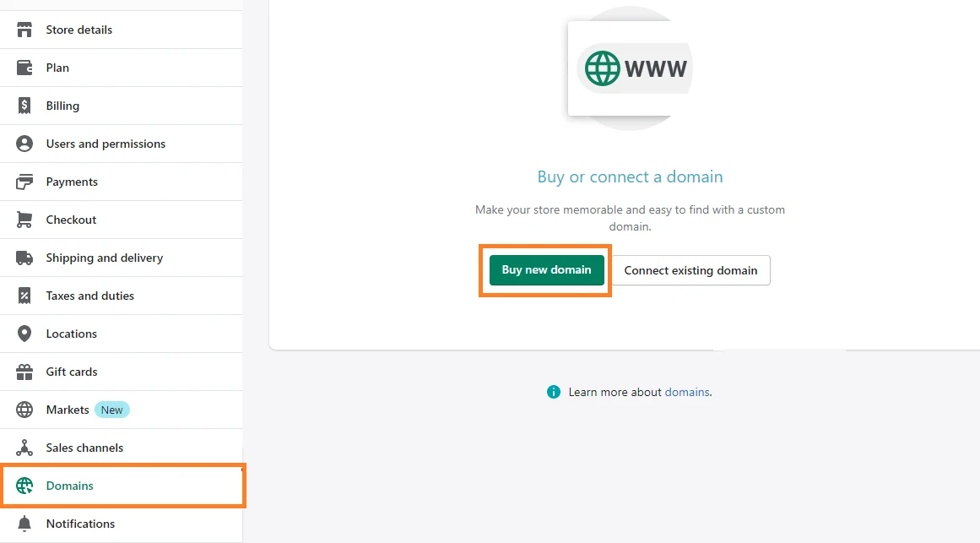Click the Locations pin icon

[24, 334]
